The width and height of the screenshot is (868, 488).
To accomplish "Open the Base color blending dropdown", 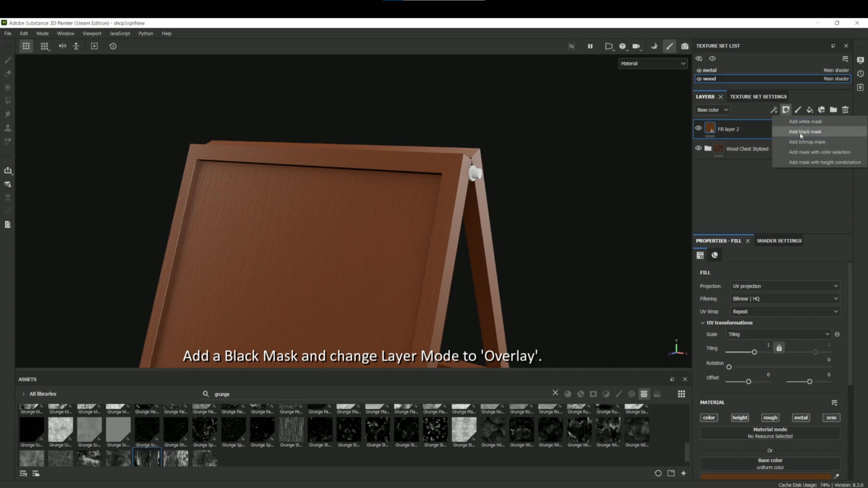I will click(x=712, y=110).
